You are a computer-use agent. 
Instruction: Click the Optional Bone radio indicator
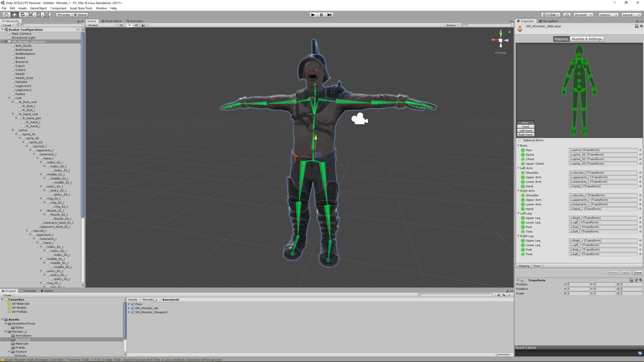tap(520, 141)
